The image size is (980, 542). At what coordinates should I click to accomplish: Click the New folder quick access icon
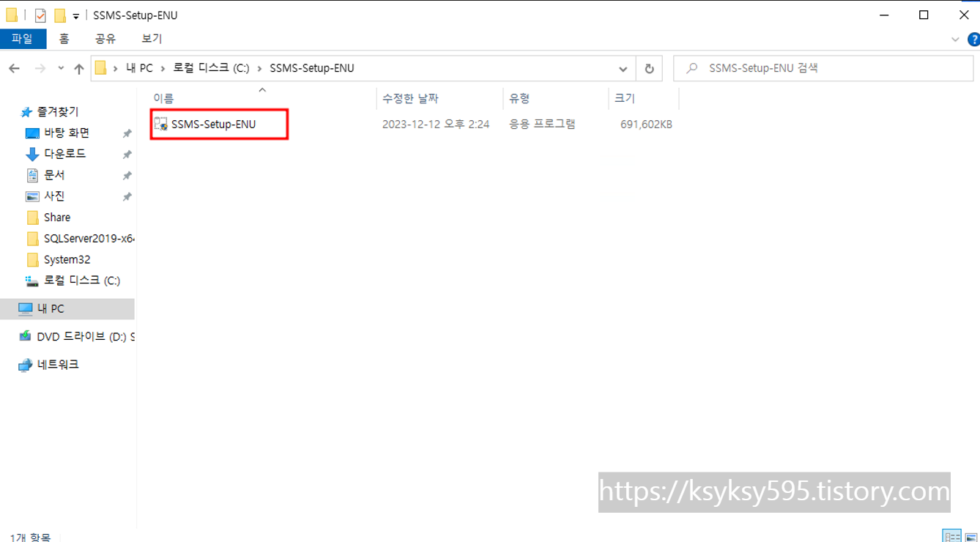point(60,15)
